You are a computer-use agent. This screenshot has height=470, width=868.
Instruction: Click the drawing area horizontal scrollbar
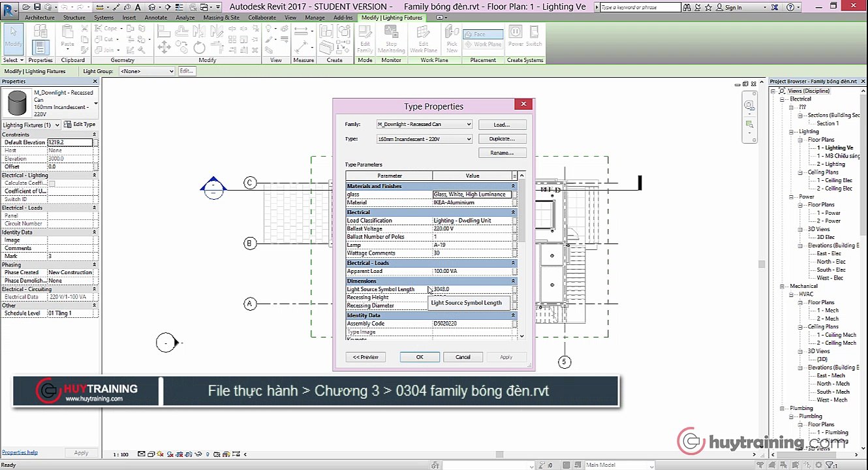(x=499, y=454)
